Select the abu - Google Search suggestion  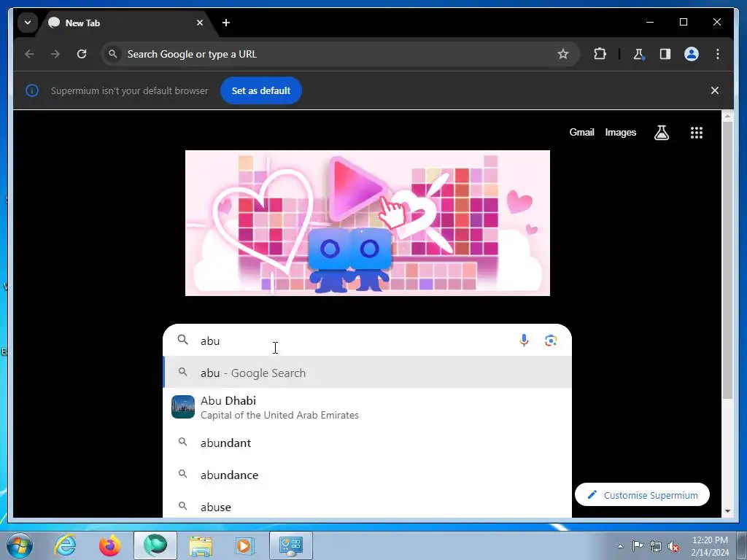pyautogui.click(x=368, y=373)
